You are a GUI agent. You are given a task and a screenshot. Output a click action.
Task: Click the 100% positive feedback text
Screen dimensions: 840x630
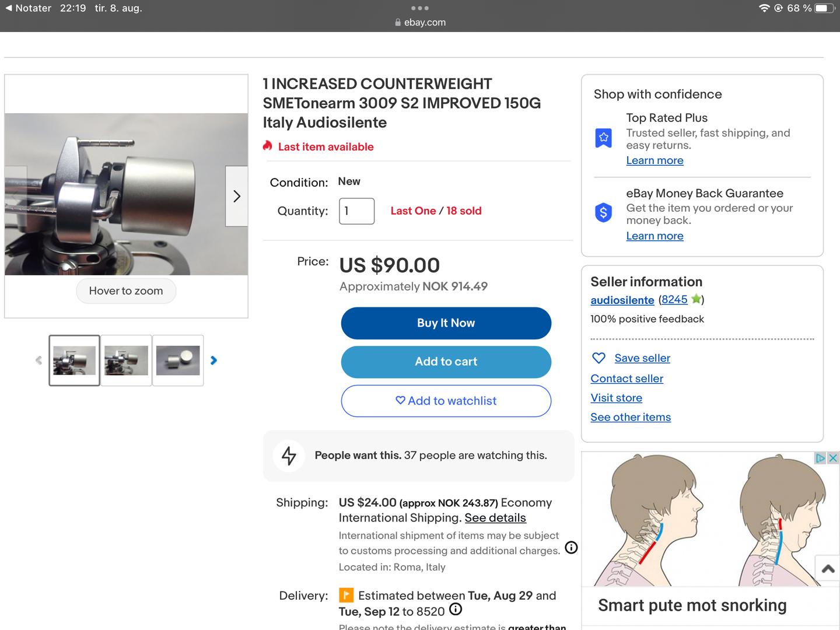point(647,319)
